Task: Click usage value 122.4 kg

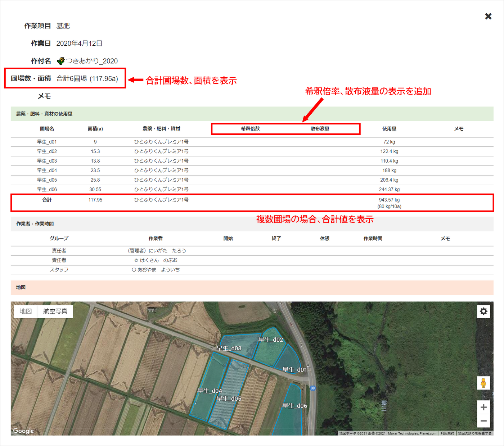Action: (389, 151)
